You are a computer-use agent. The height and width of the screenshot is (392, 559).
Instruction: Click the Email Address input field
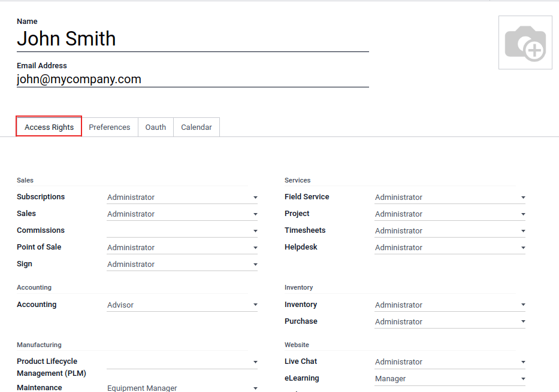(x=192, y=79)
